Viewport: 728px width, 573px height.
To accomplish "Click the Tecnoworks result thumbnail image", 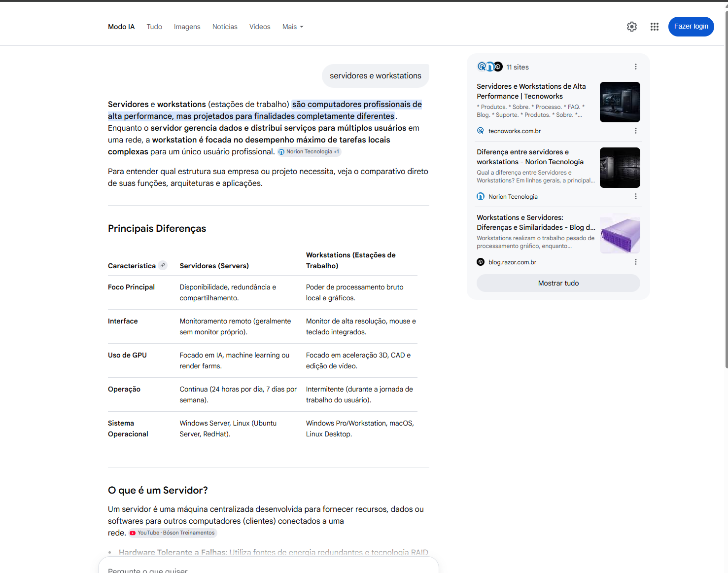I will point(620,102).
